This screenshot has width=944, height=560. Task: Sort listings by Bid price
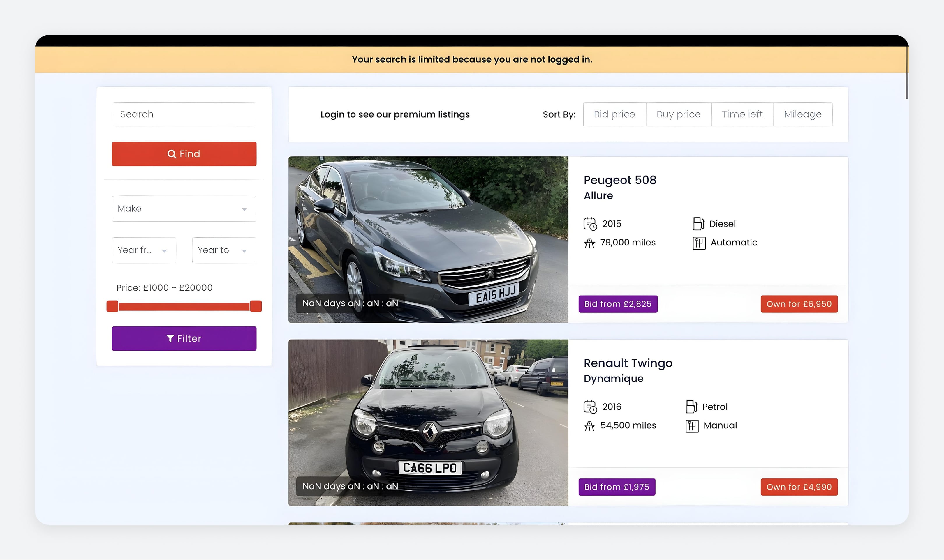click(x=614, y=114)
